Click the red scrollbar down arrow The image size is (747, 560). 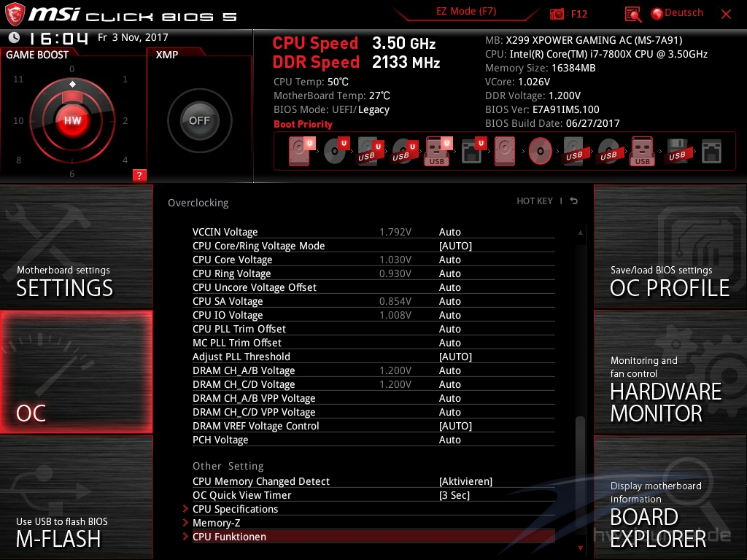(580, 548)
